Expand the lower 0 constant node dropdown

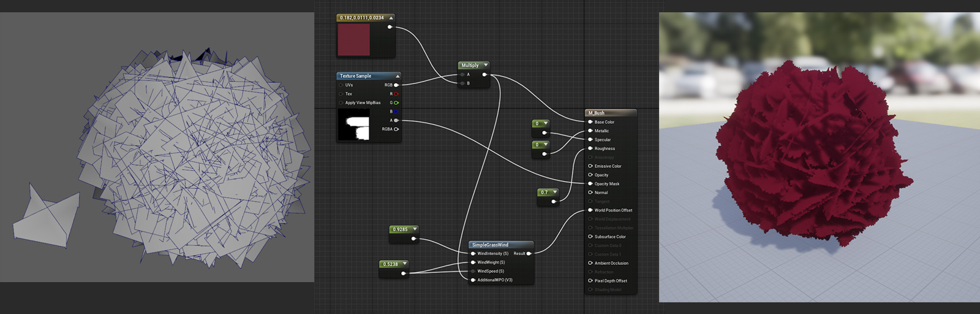point(545,145)
